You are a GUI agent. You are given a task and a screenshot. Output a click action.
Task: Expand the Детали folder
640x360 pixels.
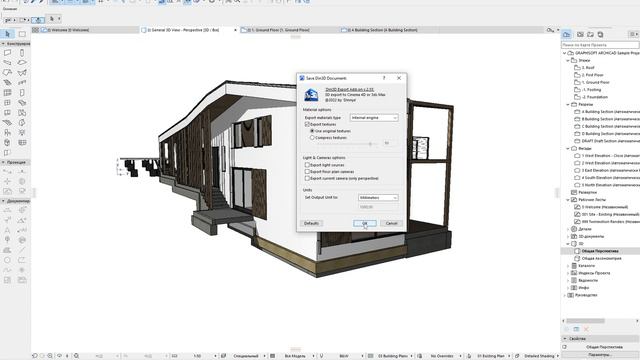(568, 229)
